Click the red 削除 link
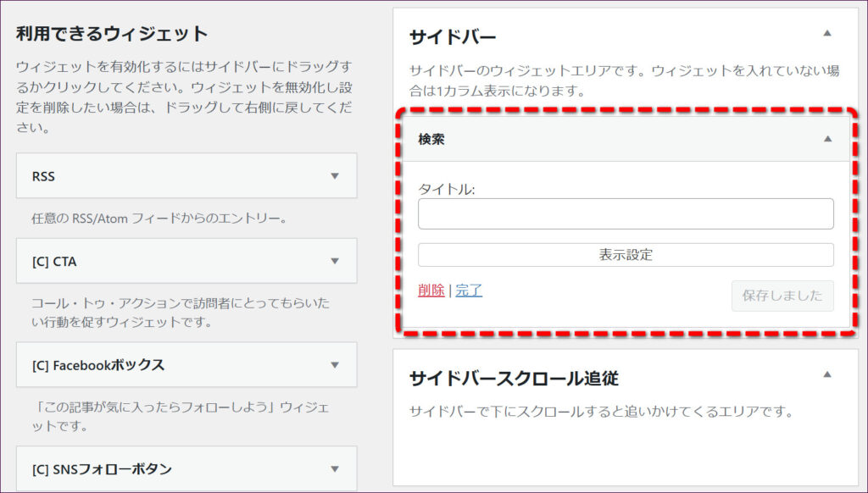 [x=431, y=290]
